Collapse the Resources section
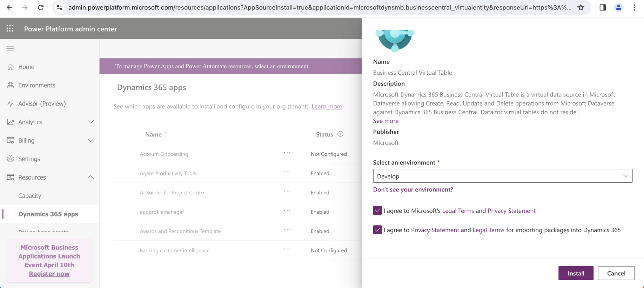 click(x=90, y=177)
